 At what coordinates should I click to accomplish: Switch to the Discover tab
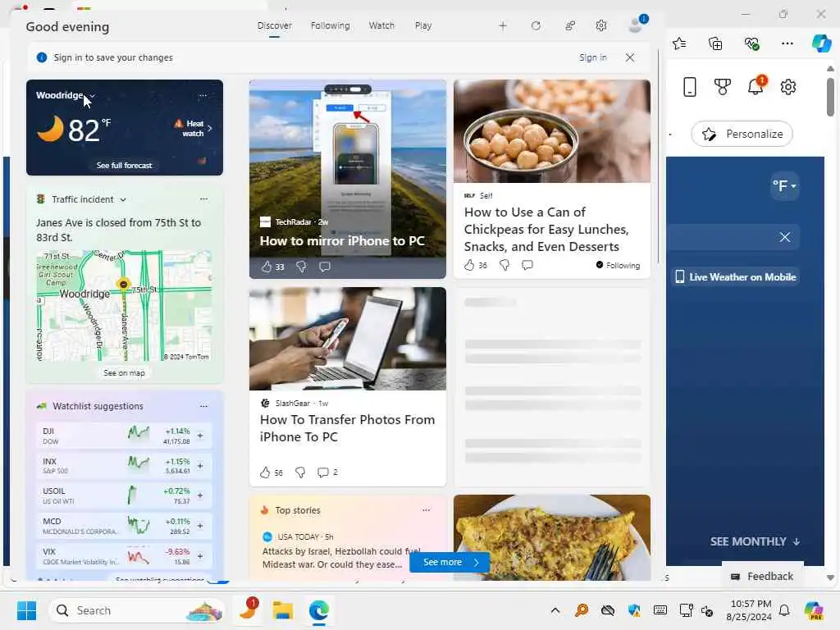pos(274,25)
